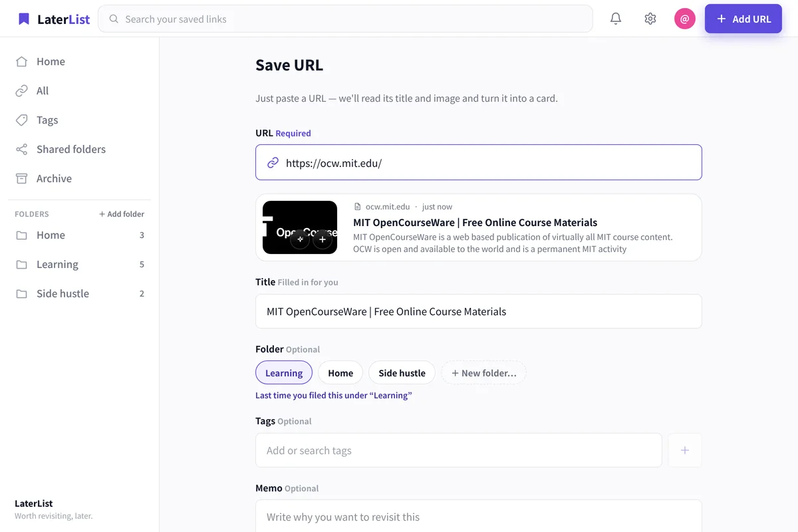
Task: Open All saved links
Action: [80, 90]
